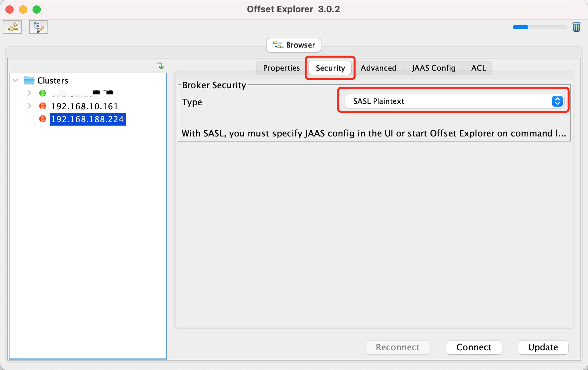Select the redacted cluster name

coord(82,93)
